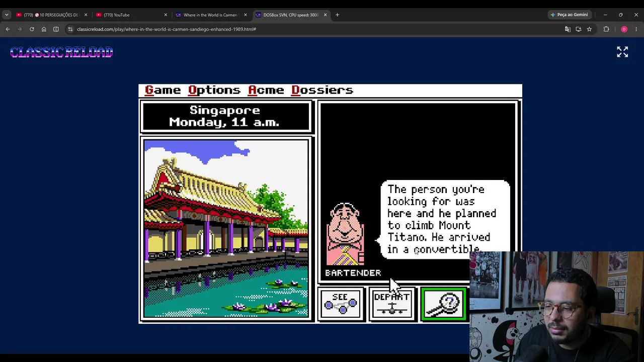Screen dimensions: 644x362
Task: Toggle fullscreen for the game
Action: [622, 52]
